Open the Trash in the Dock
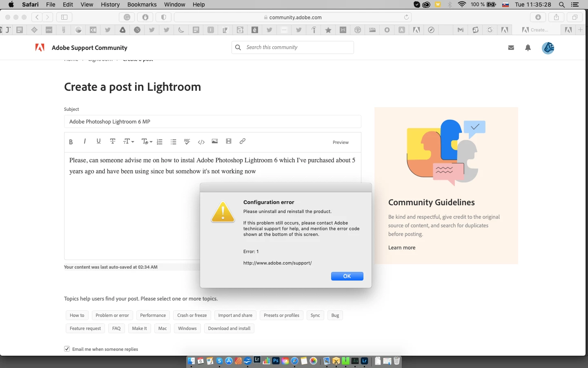 coord(396,361)
